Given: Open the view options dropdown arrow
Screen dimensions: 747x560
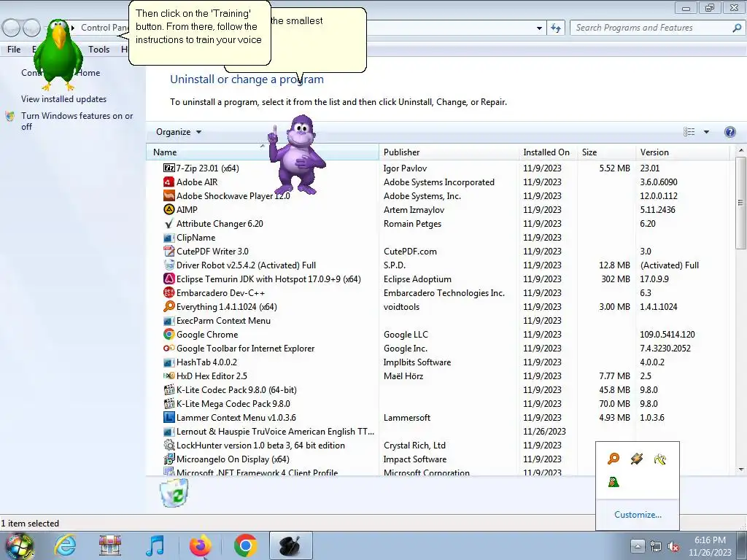Looking at the screenshot, I should tap(706, 132).
